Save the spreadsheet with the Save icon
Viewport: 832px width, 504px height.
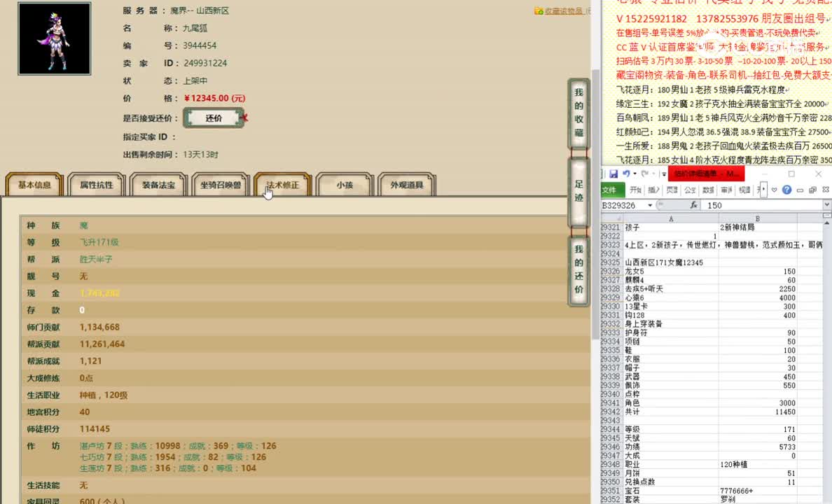[x=615, y=173]
